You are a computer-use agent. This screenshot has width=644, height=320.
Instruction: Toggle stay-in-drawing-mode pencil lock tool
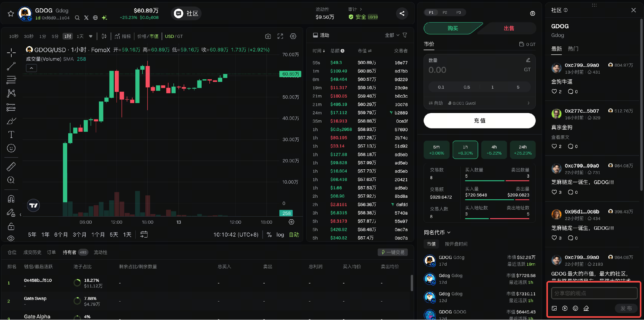click(x=11, y=213)
